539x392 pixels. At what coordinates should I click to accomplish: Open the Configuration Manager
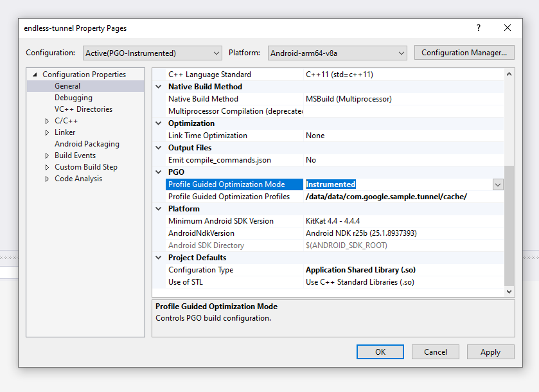point(464,53)
